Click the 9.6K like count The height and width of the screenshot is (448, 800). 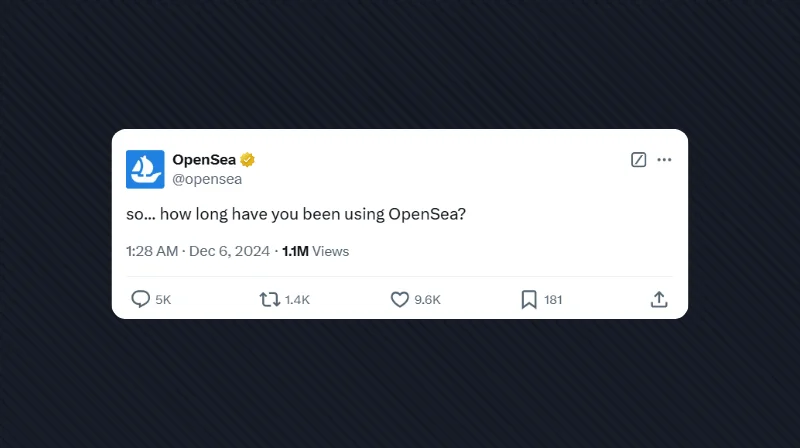(428, 300)
